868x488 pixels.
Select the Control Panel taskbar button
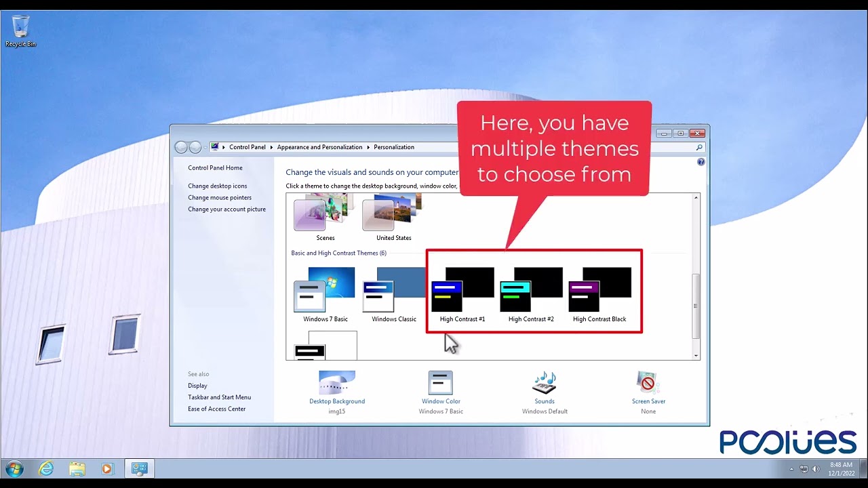click(140, 468)
